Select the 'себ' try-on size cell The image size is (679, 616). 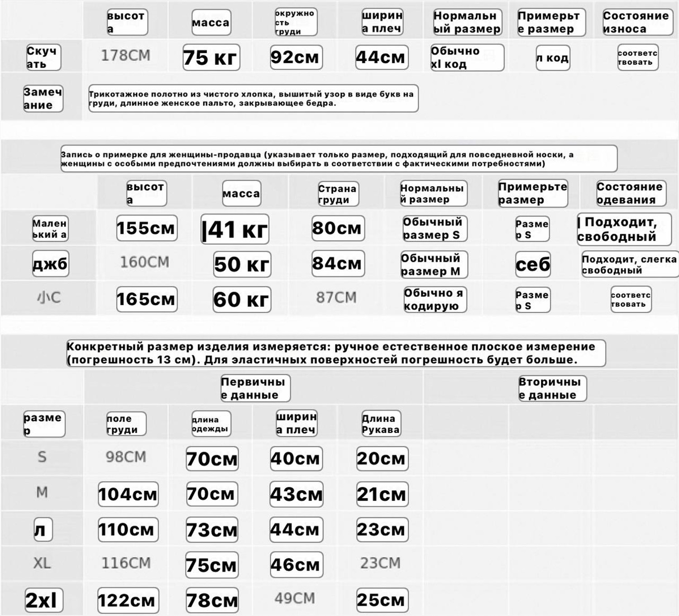(x=533, y=264)
